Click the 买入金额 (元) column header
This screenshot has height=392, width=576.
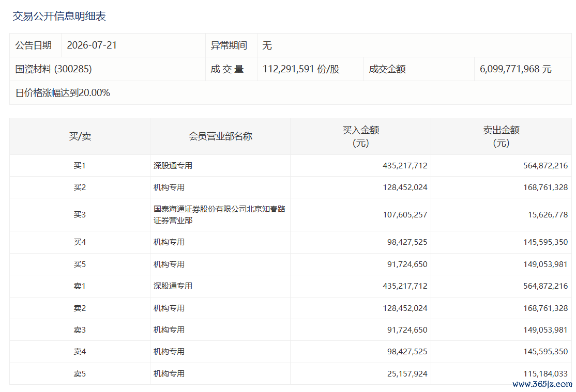pyautogui.click(x=361, y=136)
